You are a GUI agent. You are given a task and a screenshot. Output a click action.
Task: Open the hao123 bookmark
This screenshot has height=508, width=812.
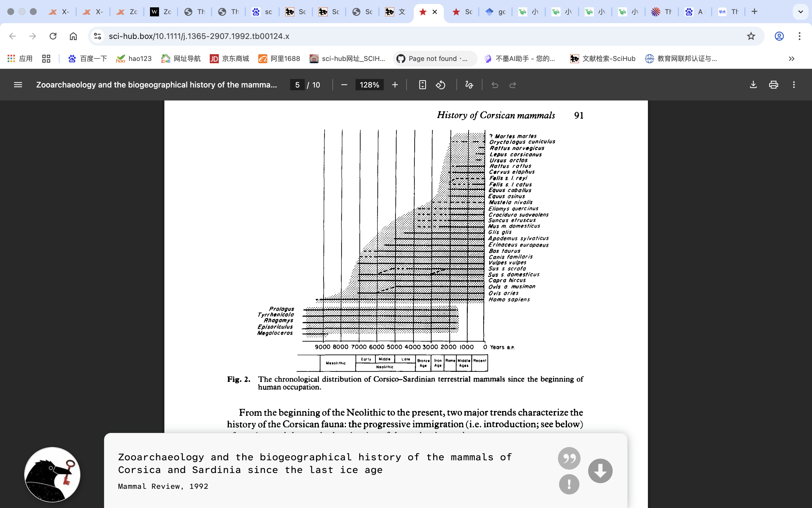134,59
